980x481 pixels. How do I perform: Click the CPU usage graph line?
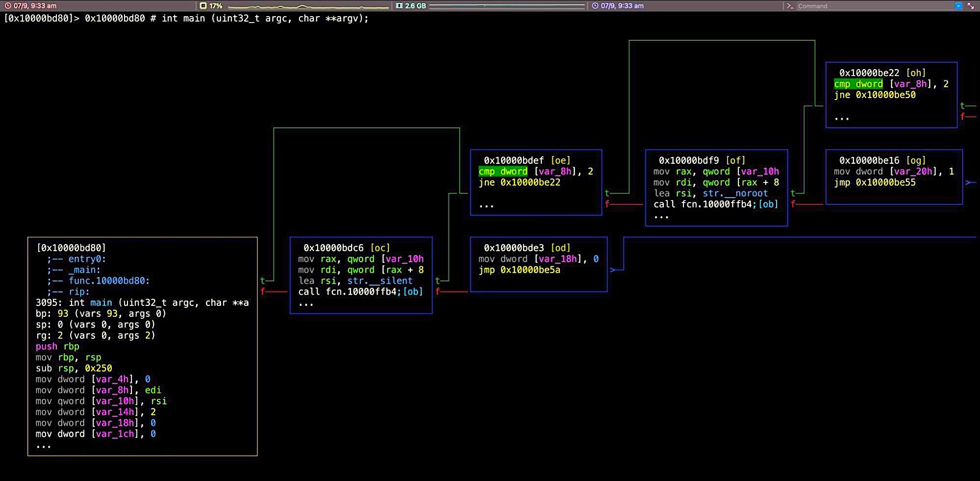(x=308, y=7)
